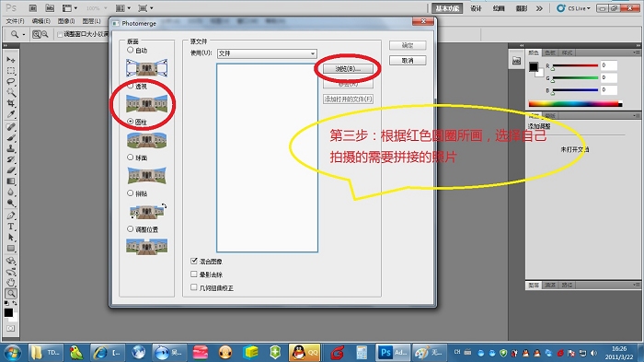The image size is (644, 362).
Task: Select the Eyedropper tool
Action: tap(11, 114)
